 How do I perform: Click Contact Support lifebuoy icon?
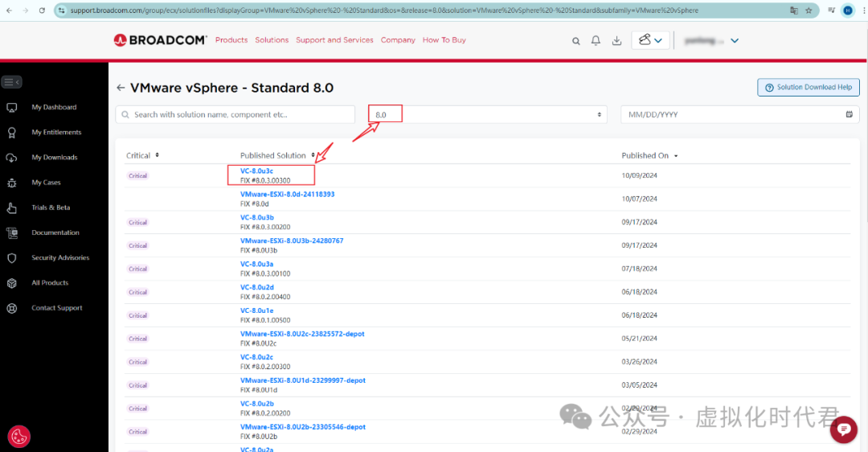pos(11,309)
